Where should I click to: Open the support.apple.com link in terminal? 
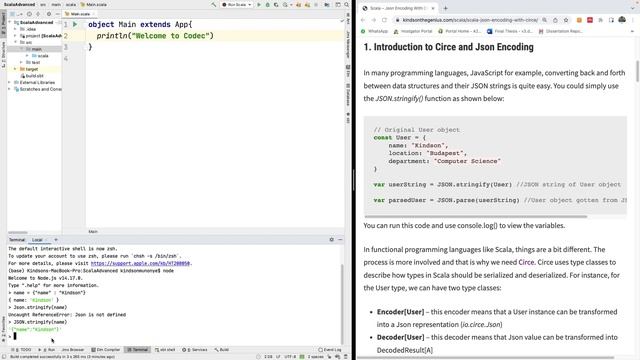[140, 263]
